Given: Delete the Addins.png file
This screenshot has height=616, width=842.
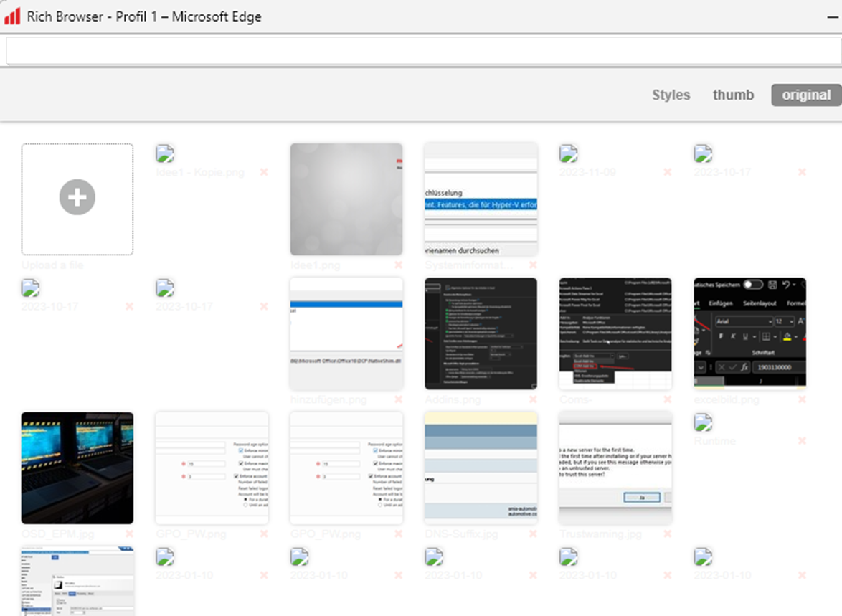Looking at the screenshot, I should click(533, 400).
